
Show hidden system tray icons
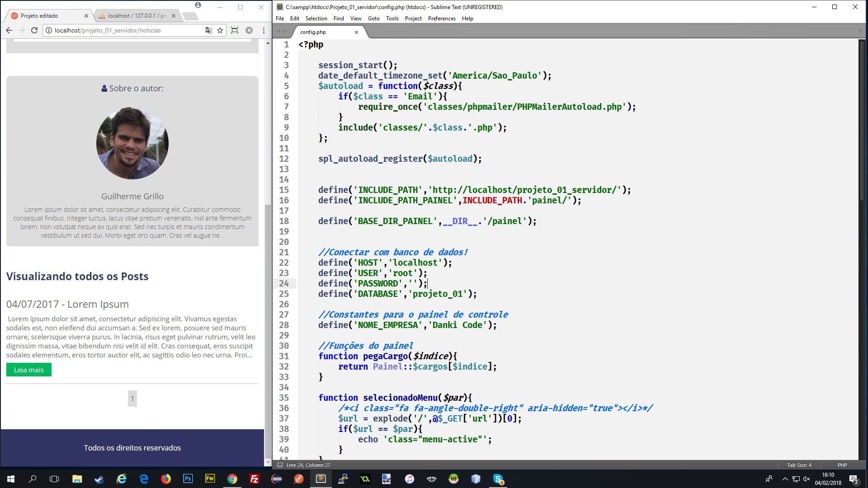pyautogui.click(x=785, y=479)
